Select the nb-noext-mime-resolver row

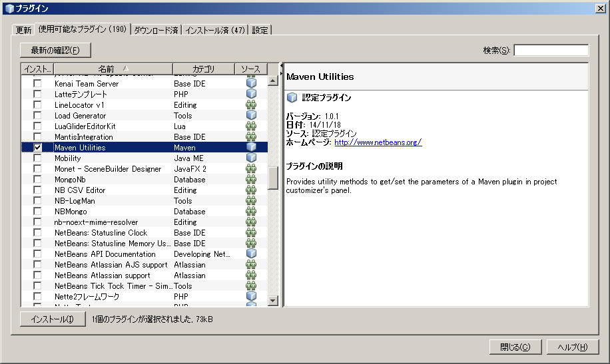(x=145, y=222)
